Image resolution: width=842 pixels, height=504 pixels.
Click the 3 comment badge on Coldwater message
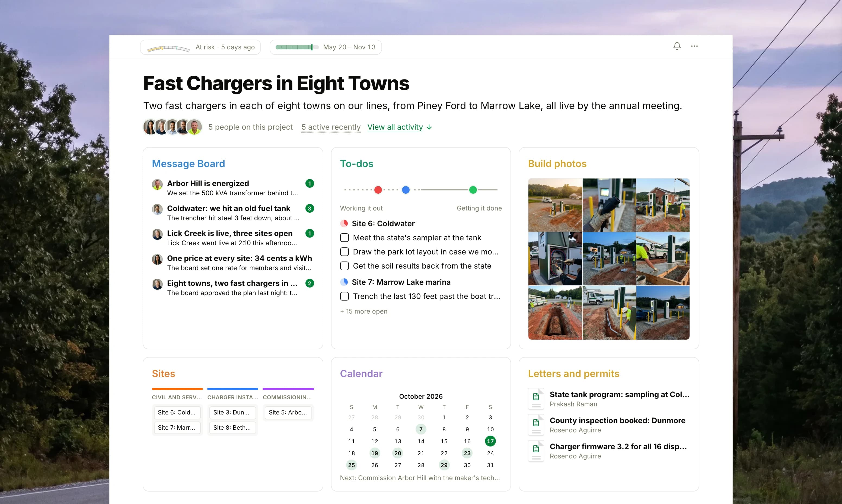(309, 208)
